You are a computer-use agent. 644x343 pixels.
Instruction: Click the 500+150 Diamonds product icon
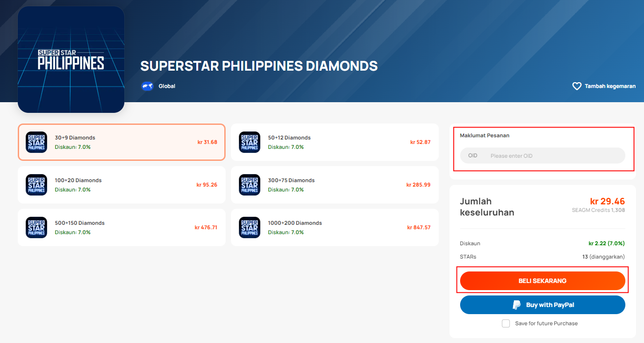36,227
